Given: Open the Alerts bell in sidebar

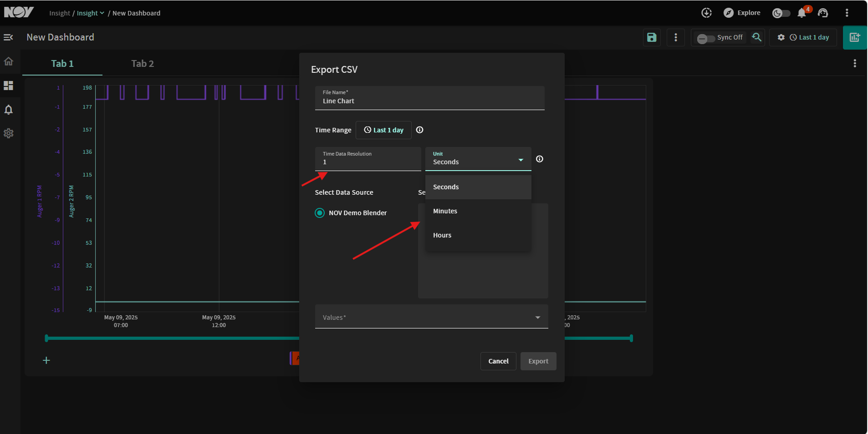Looking at the screenshot, I should click(x=9, y=110).
